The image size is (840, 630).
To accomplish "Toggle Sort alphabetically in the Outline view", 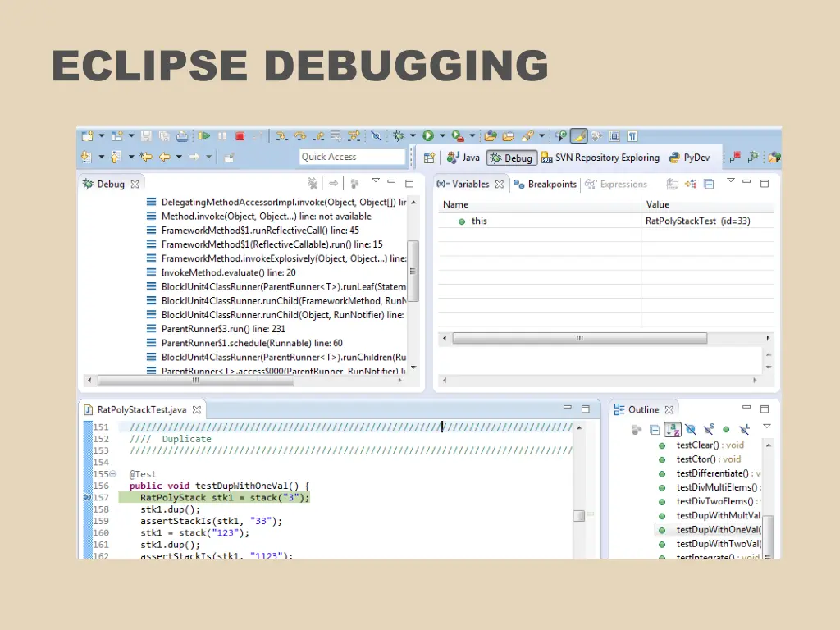I will [673, 428].
